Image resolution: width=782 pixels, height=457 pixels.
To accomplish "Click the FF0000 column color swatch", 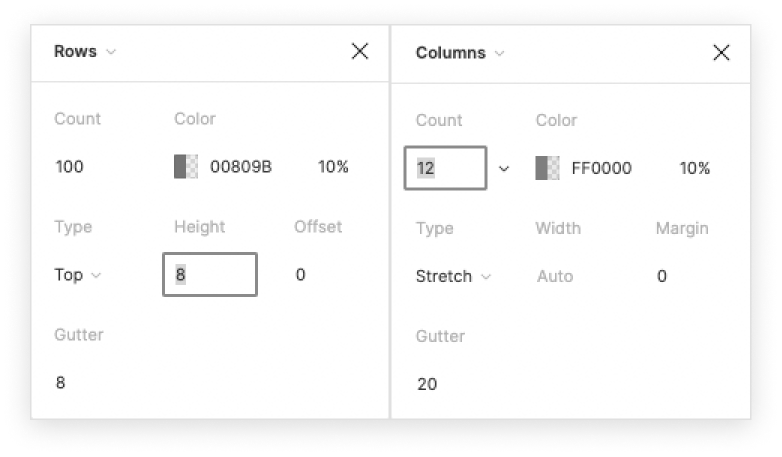I will (547, 168).
